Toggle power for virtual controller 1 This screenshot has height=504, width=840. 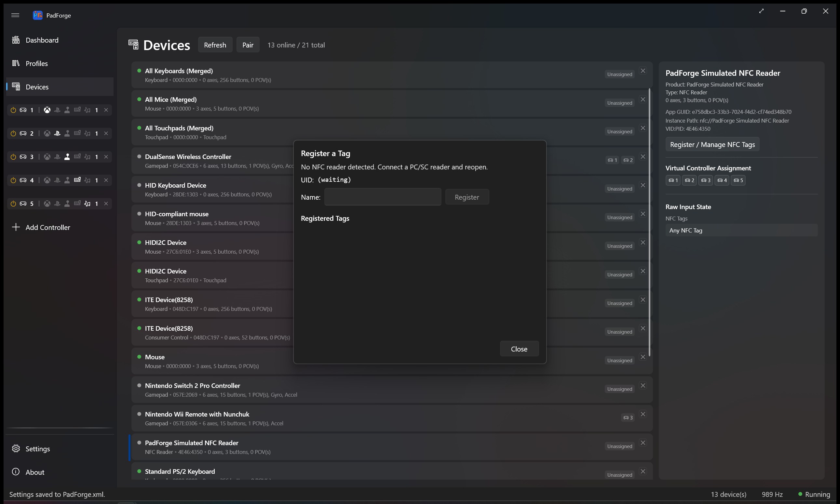point(13,110)
